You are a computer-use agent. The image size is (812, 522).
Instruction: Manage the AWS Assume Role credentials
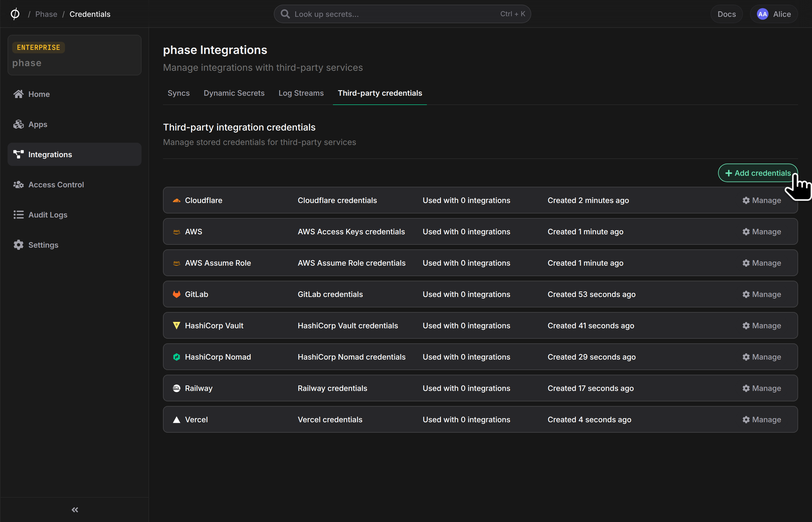click(x=762, y=263)
